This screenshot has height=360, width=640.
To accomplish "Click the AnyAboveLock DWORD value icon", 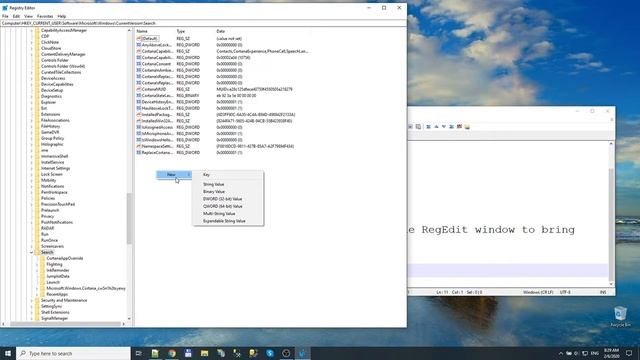I will (x=139, y=45).
